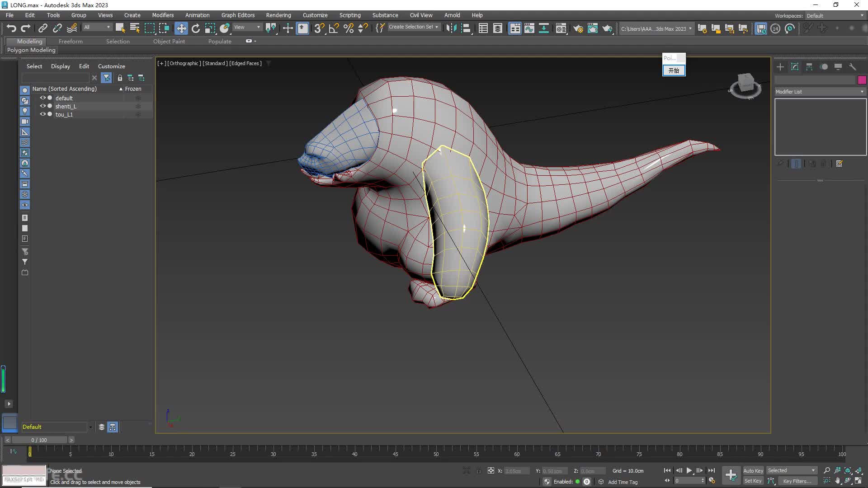Open the Rendering menu

click(x=278, y=15)
